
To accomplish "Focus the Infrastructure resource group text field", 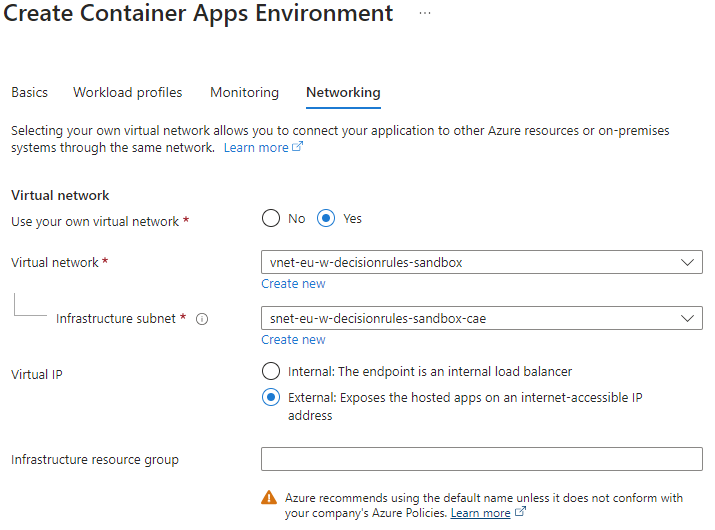I will pyautogui.click(x=481, y=459).
